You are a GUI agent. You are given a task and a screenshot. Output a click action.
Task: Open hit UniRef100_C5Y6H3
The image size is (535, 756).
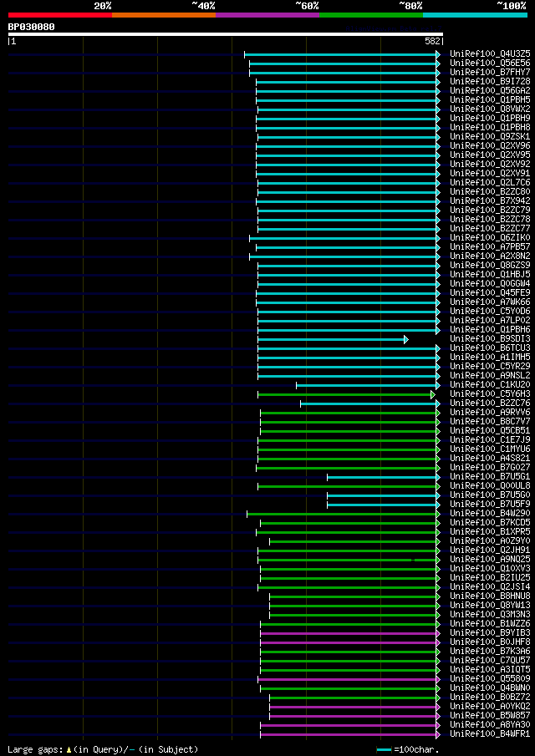click(x=490, y=394)
